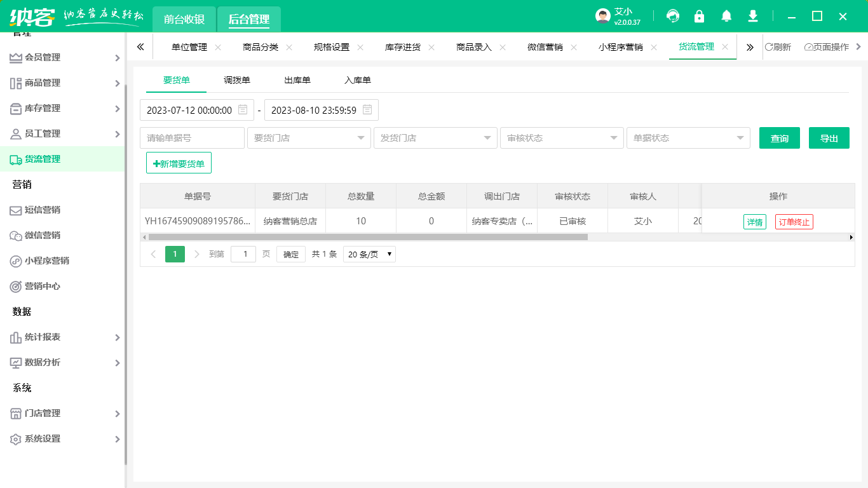Click the lock screen icon
The height and width of the screenshot is (488, 868).
click(x=700, y=16)
